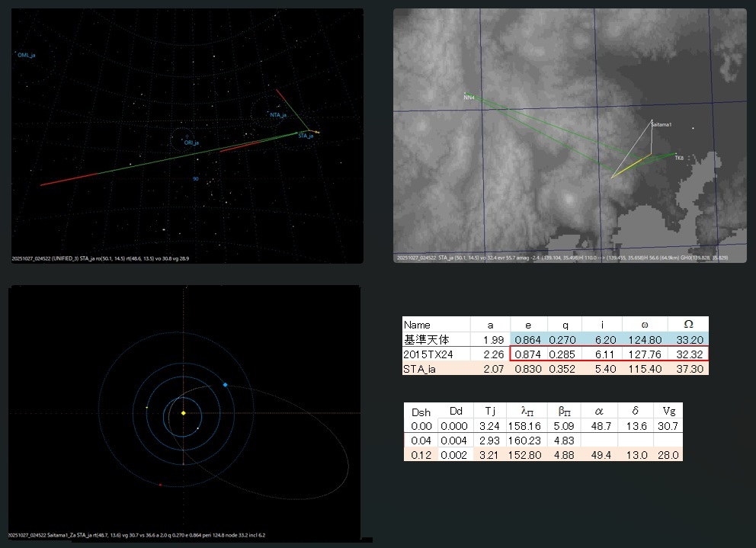The image size is (756, 548).
Task: Click the Tj column header
Action: pos(489,410)
